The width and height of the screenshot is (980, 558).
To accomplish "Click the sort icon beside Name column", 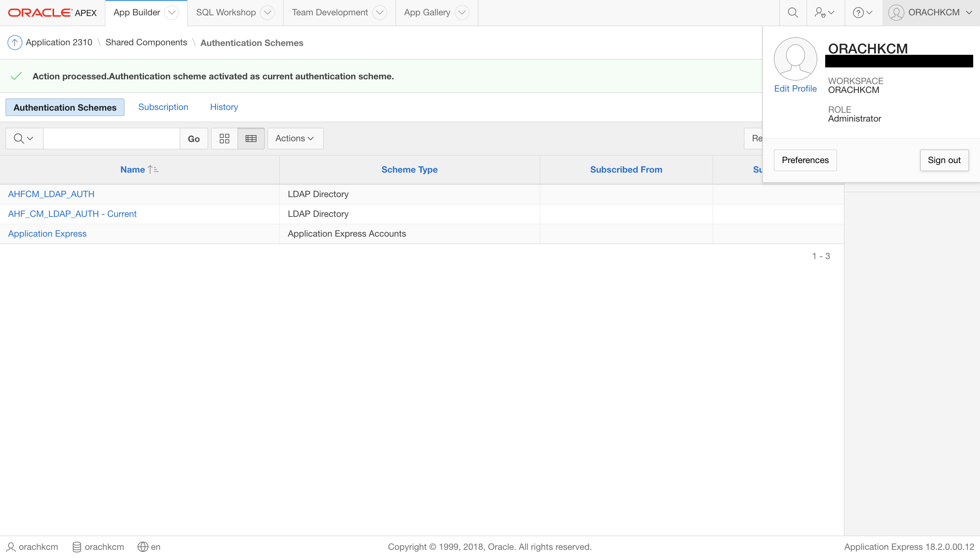I will (153, 170).
